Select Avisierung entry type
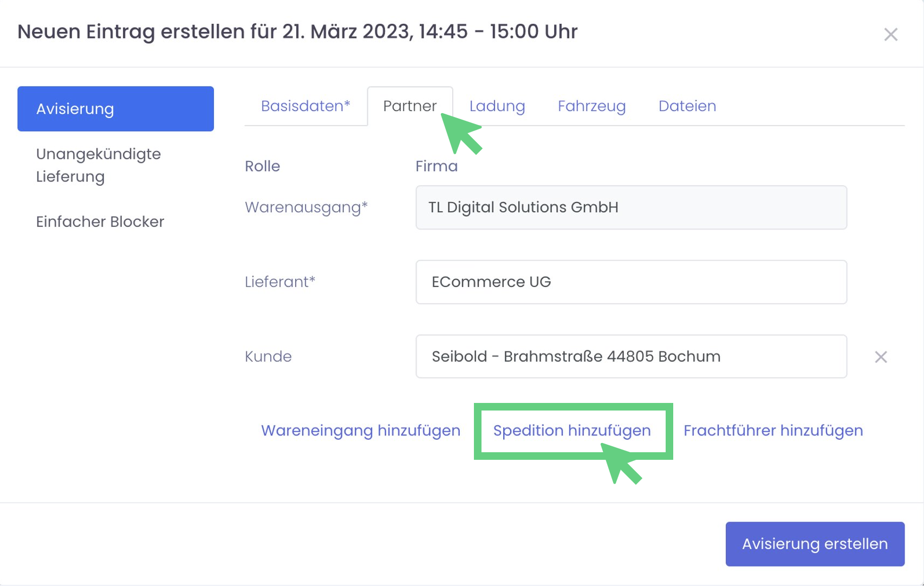This screenshot has width=924, height=586. pyautogui.click(x=115, y=109)
